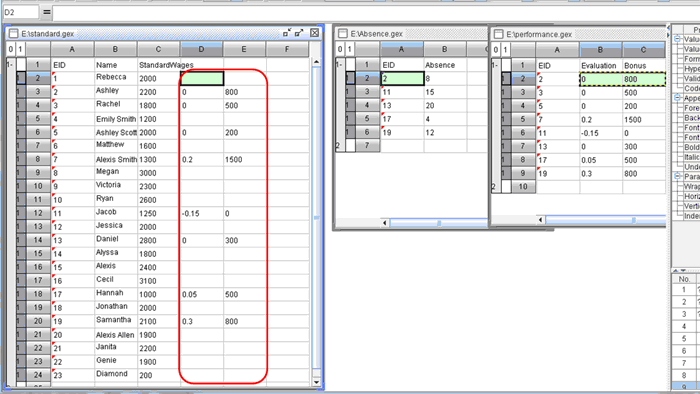Viewport: 700px width, 394px height.
Task: Click performance.gex horizontal scrollbar thumb
Action: click(x=606, y=220)
